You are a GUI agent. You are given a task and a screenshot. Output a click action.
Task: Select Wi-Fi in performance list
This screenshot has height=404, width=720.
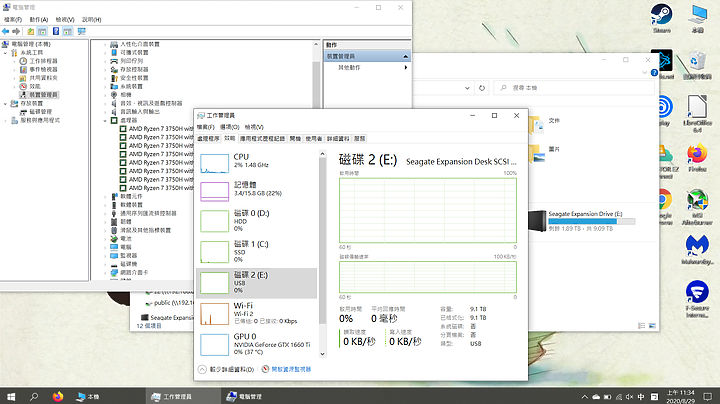257,314
